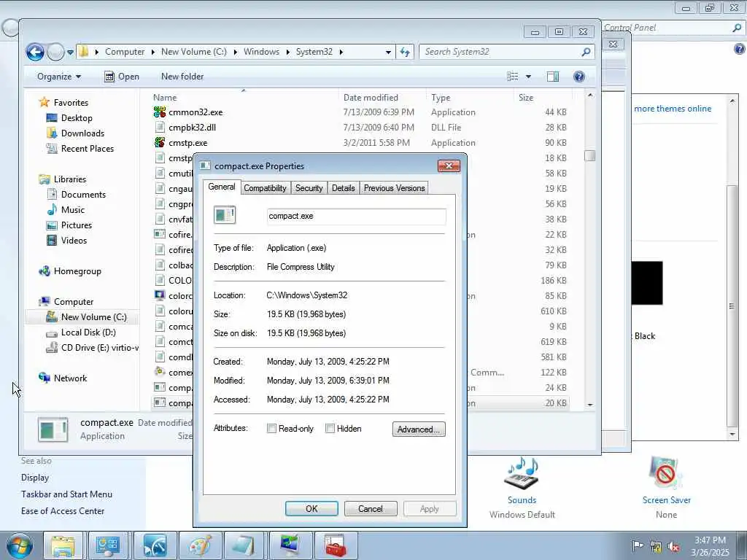Click the Action Center flag tray icon
This screenshot has height=560, width=747.
638,546
